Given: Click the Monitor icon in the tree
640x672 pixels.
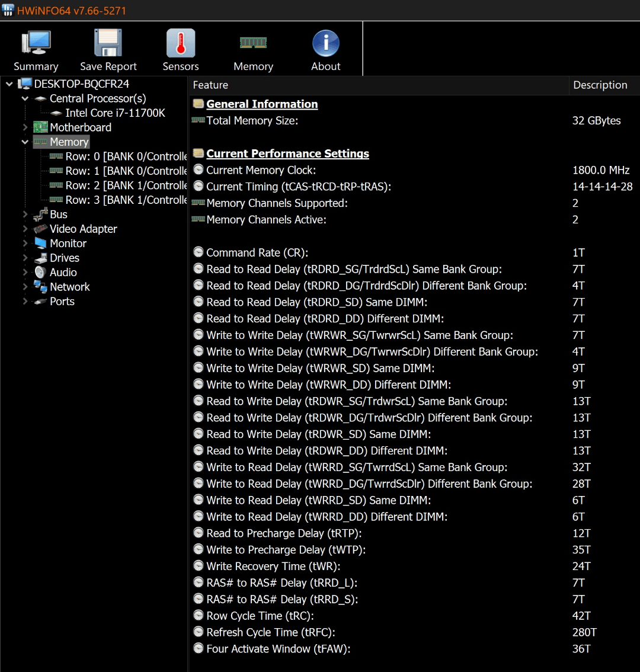Looking at the screenshot, I should [x=40, y=244].
